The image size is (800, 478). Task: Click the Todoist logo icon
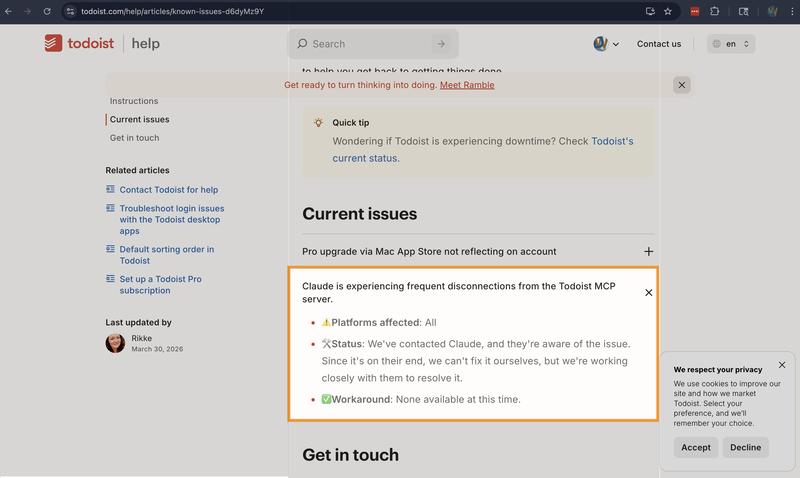53,43
